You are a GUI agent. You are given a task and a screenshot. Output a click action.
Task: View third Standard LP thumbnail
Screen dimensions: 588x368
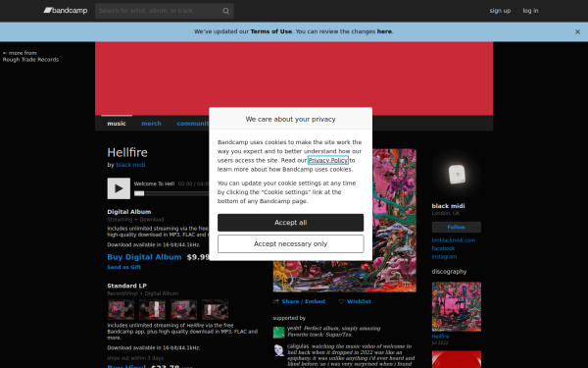click(x=183, y=309)
